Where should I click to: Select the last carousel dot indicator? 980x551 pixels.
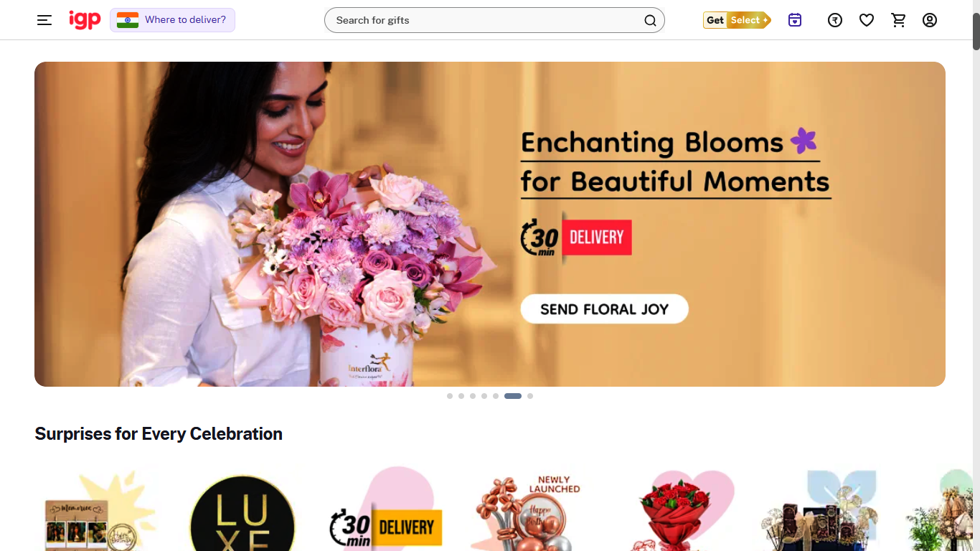pos(530,396)
